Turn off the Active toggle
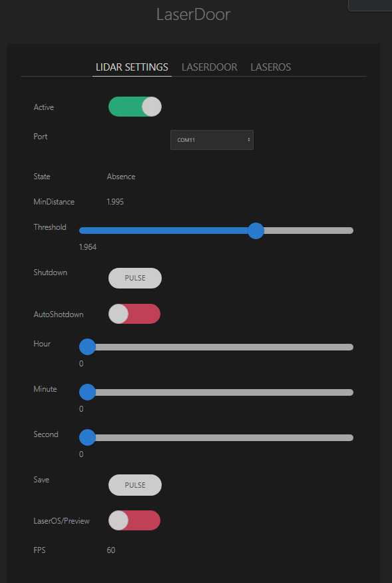 [x=135, y=107]
